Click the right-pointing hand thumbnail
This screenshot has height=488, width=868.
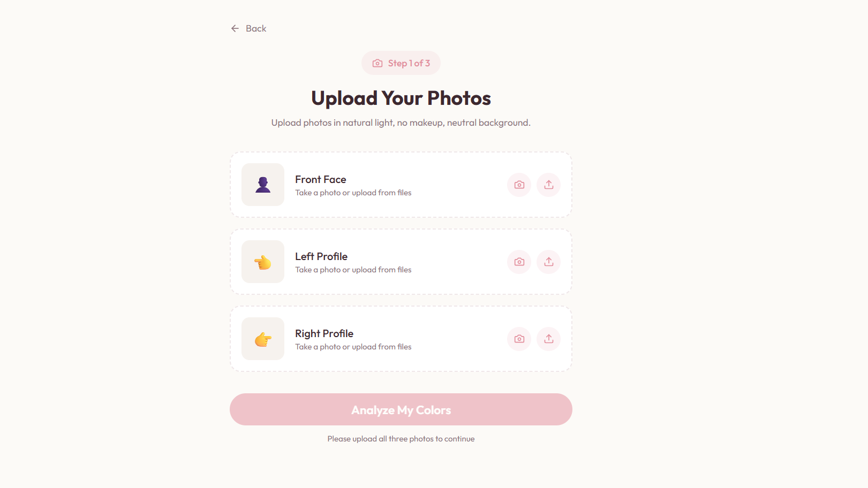coord(263,339)
